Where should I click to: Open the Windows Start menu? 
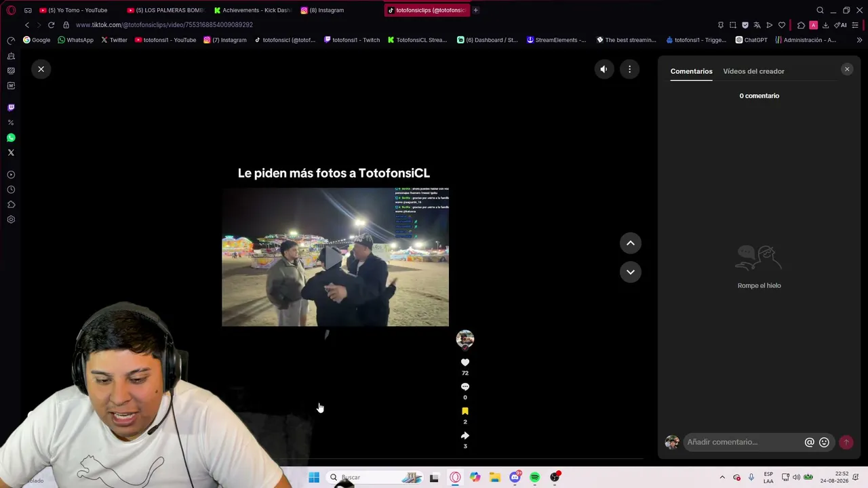pyautogui.click(x=313, y=478)
